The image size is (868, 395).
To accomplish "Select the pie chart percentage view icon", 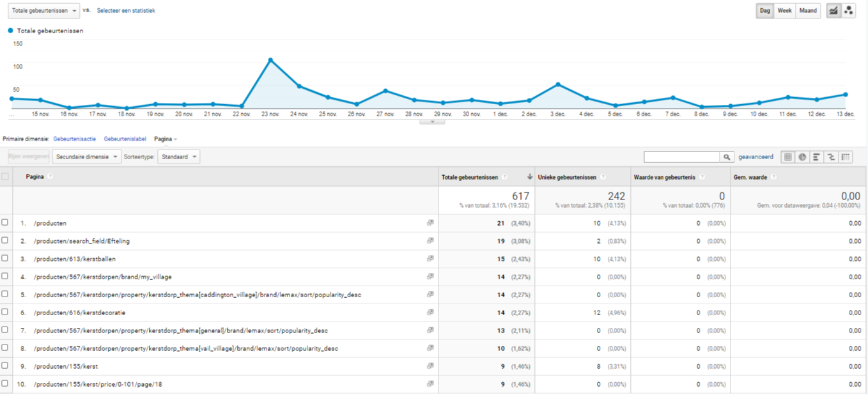I will (x=802, y=157).
